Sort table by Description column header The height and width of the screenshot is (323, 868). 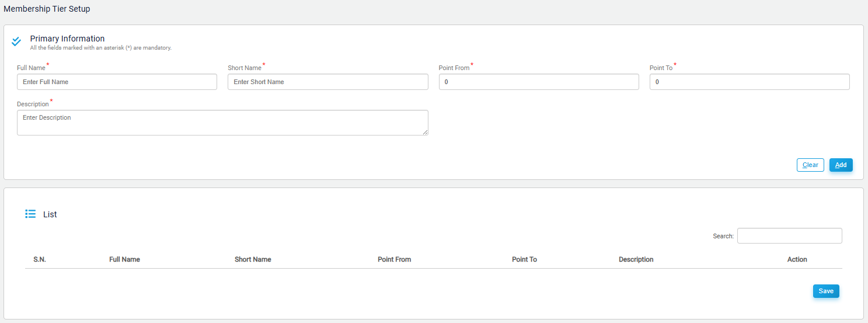click(636, 259)
